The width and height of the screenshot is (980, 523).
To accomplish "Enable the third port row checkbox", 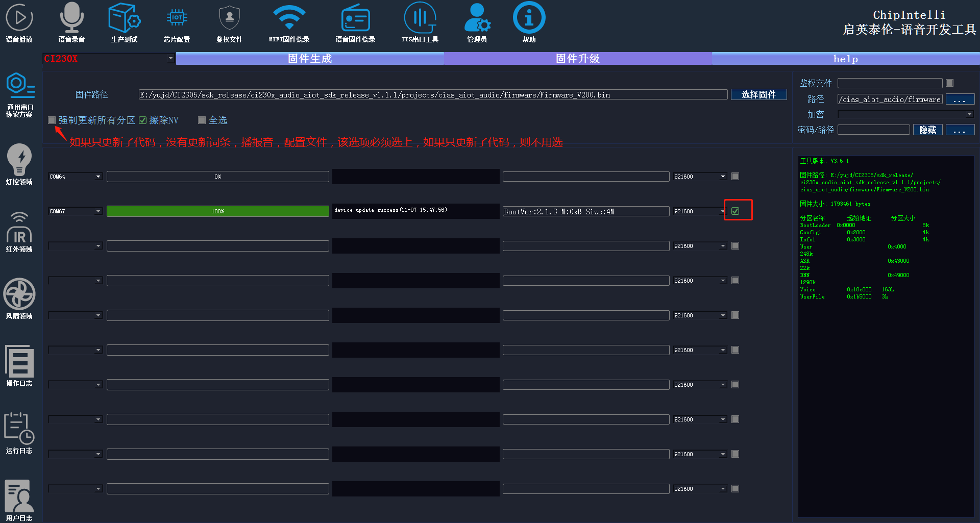I will point(735,246).
